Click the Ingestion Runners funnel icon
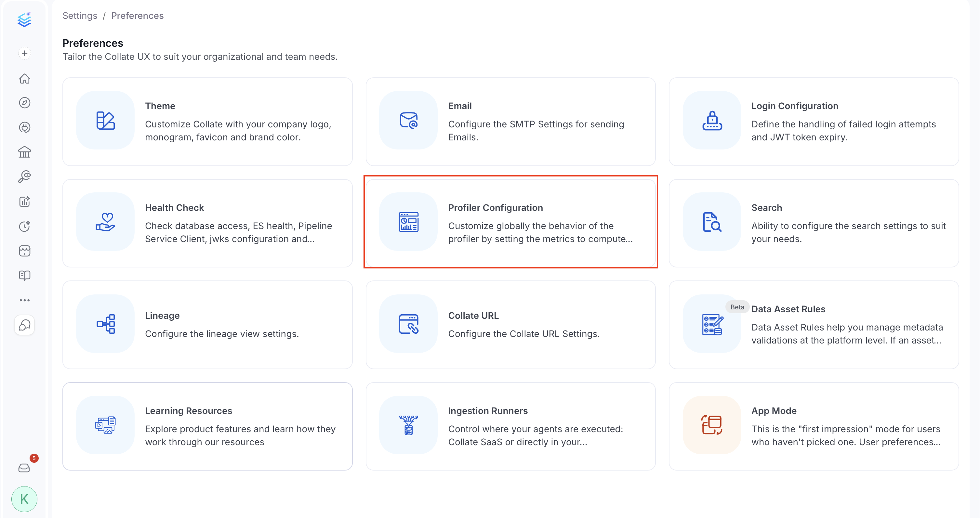Image resolution: width=980 pixels, height=518 pixels. click(x=409, y=425)
